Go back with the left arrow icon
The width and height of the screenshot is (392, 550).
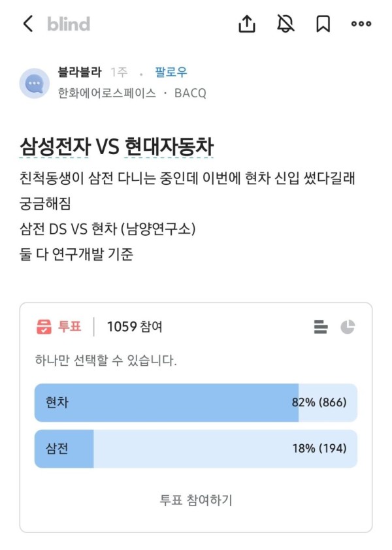coord(28,24)
